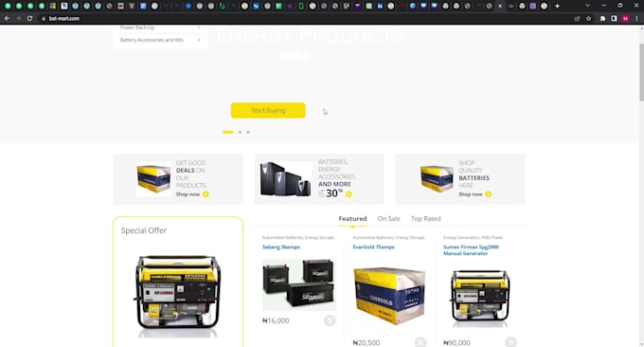Open a new tab with the plus button
Viewport: 644px width, 347px height.
(x=557, y=7)
